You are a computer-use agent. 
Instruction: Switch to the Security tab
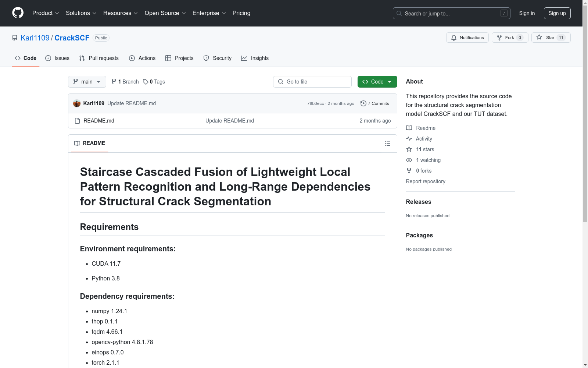tap(218, 58)
